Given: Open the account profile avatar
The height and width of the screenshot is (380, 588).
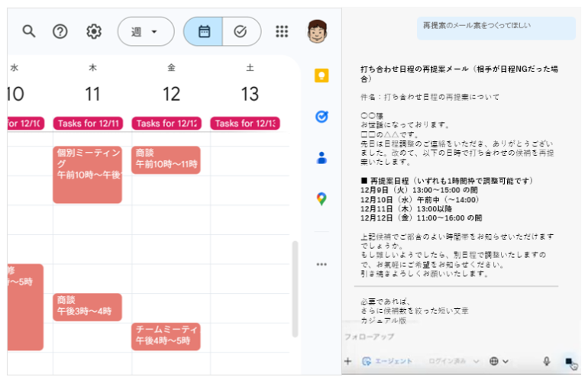Looking at the screenshot, I should 317,31.
